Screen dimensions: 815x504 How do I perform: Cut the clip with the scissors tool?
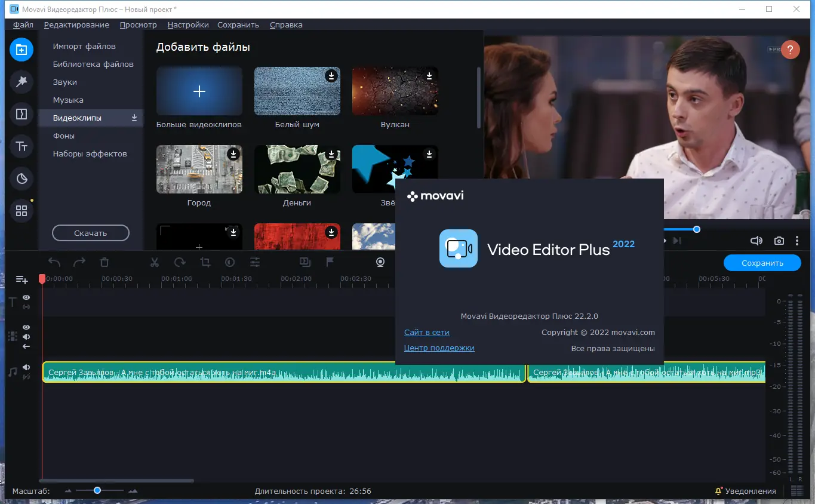pyautogui.click(x=154, y=262)
